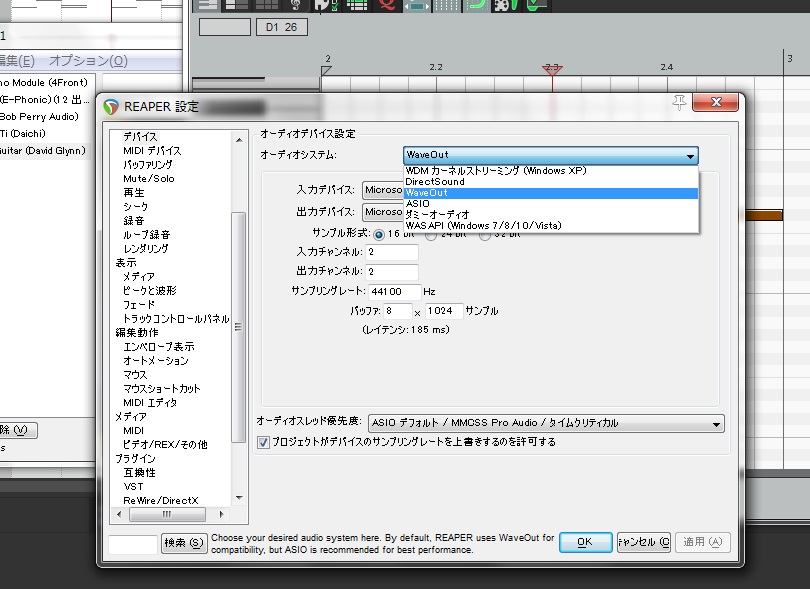Open the audio system combo box
The image size is (810, 589).
tap(551, 155)
